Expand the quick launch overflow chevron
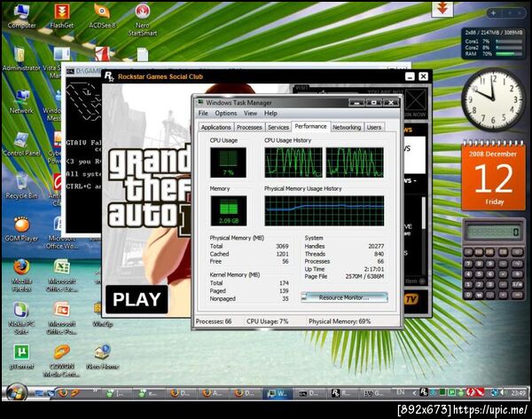Image resolution: width=532 pixels, height=419 pixels. tap(95, 391)
